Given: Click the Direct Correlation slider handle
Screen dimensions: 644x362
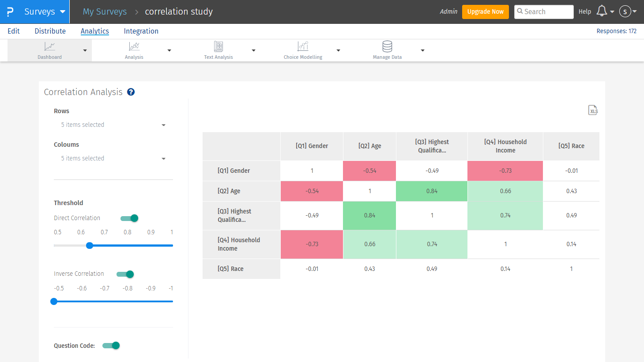Looking at the screenshot, I should pyautogui.click(x=90, y=246).
